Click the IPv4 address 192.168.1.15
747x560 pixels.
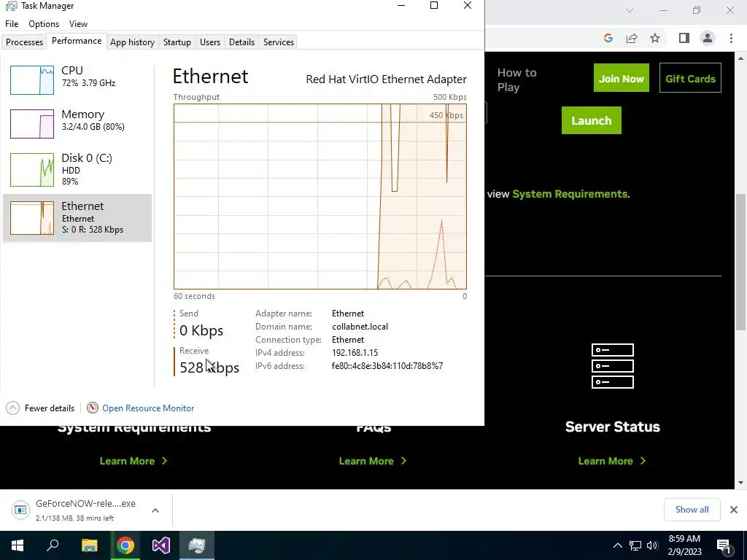(x=355, y=353)
